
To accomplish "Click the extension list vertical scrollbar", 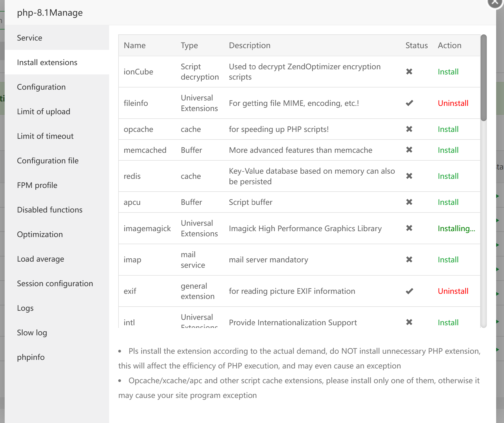I will pyautogui.click(x=483, y=78).
